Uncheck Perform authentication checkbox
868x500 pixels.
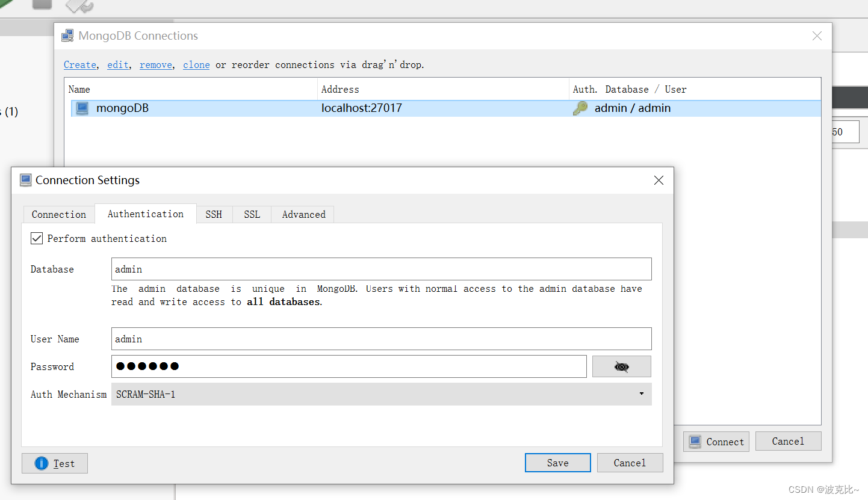(x=37, y=238)
